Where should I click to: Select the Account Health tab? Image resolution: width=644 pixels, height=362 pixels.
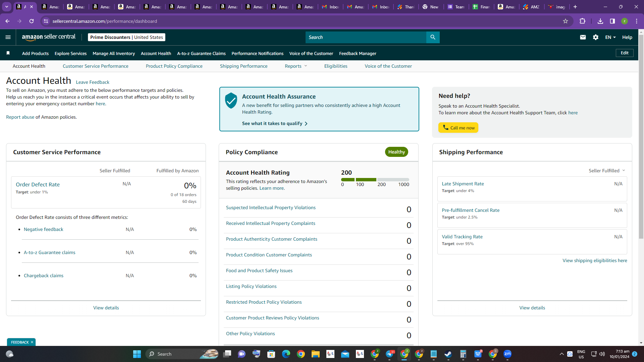[x=29, y=66]
